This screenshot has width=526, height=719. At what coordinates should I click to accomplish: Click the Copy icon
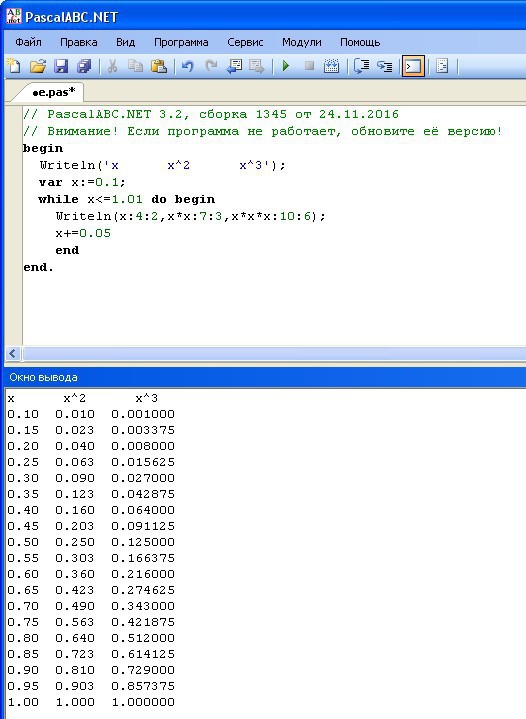(135, 66)
